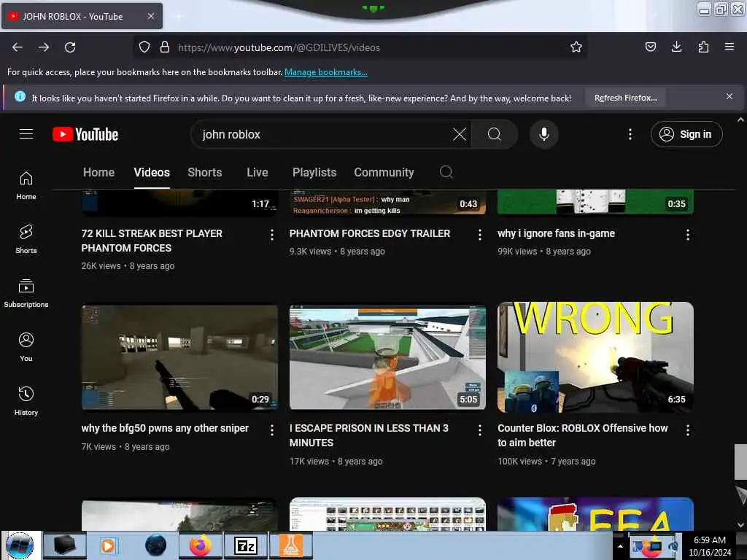This screenshot has width=747, height=560.
Task: Switch to the channel Live tab
Action: point(258,172)
